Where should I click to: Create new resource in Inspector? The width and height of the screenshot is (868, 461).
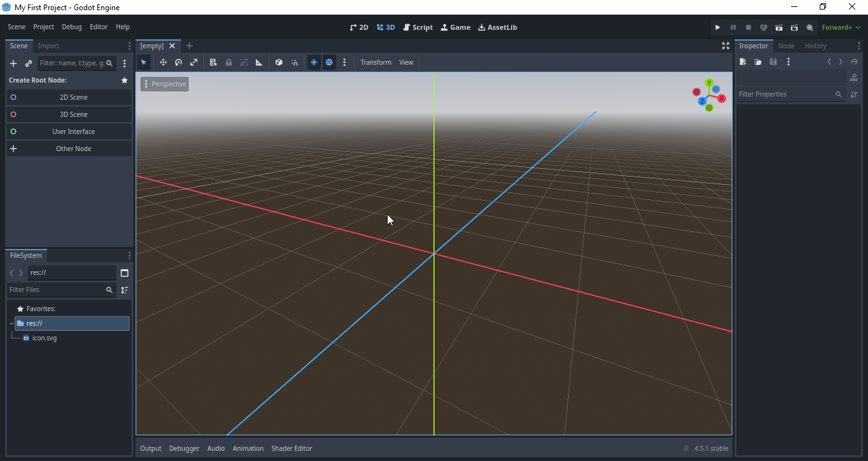pyautogui.click(x=743, y=62)
